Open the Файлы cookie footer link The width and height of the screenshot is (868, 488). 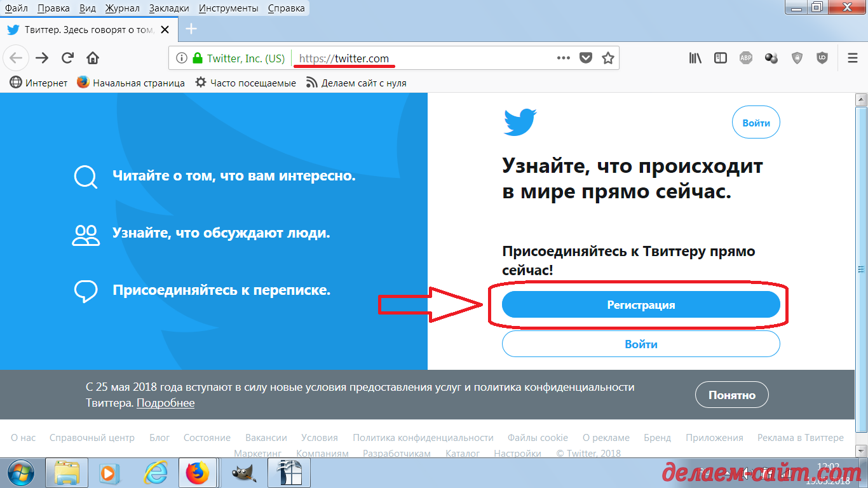538,438
